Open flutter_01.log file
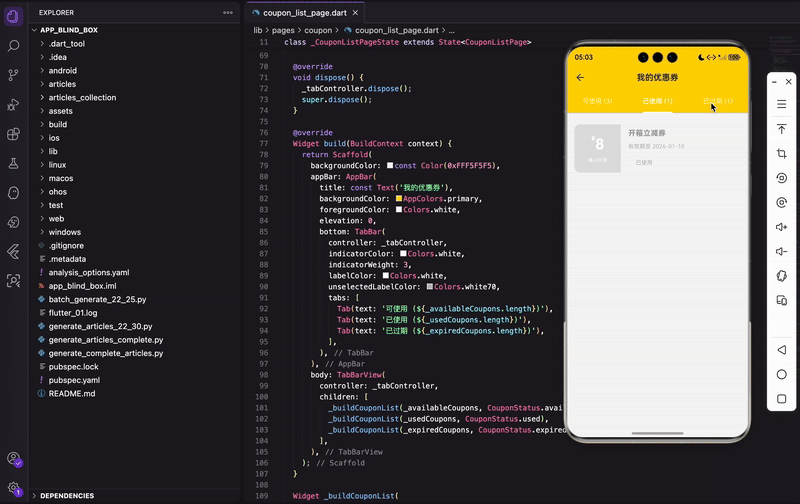Screen dimensions: 800x504 pyautogui.click(x=72, y=313)
